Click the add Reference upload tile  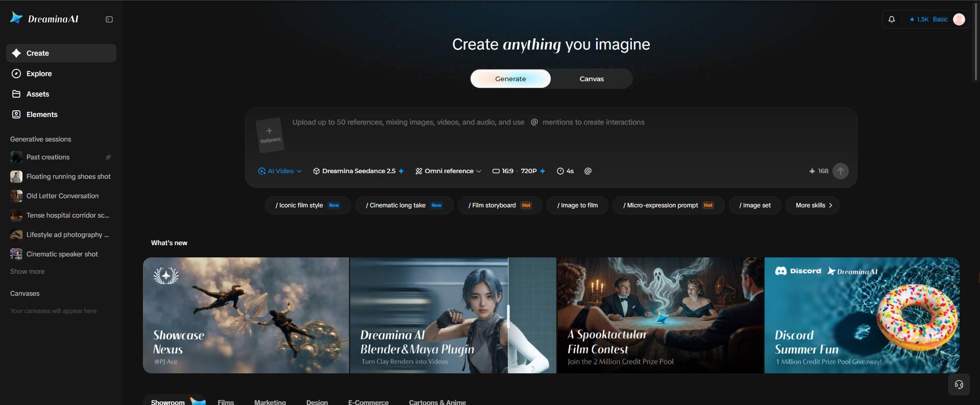(x=269, y=135)
